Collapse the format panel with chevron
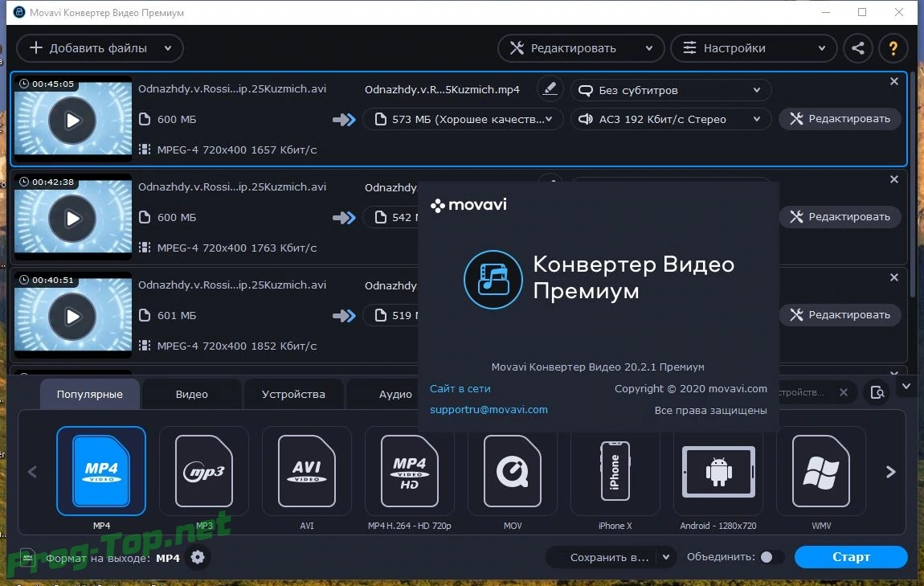This screenshot has width=924, height=586. [906, 387]
